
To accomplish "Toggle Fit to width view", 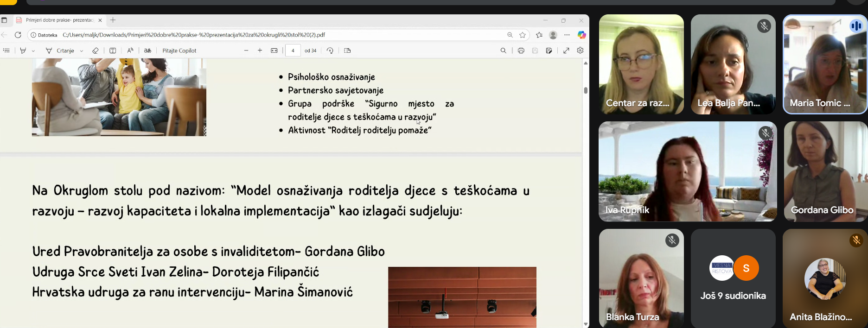I will pyautogui.click(x=274, y=50).
